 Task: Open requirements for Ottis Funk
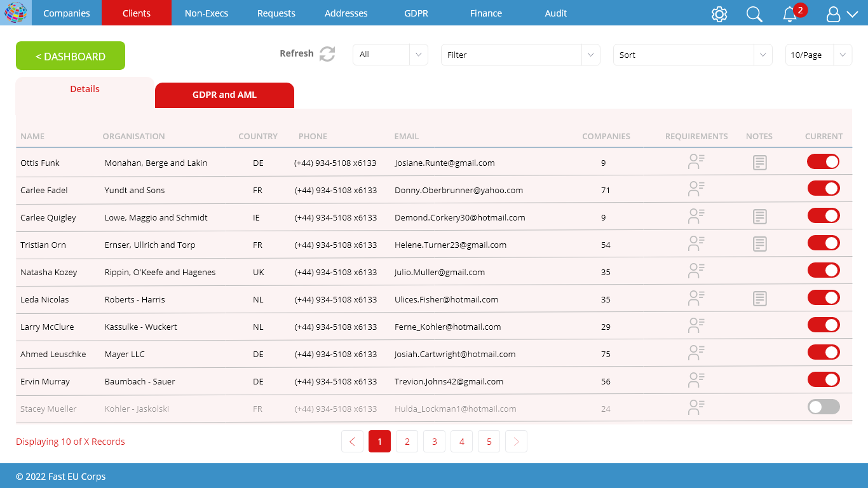[696, 162]
